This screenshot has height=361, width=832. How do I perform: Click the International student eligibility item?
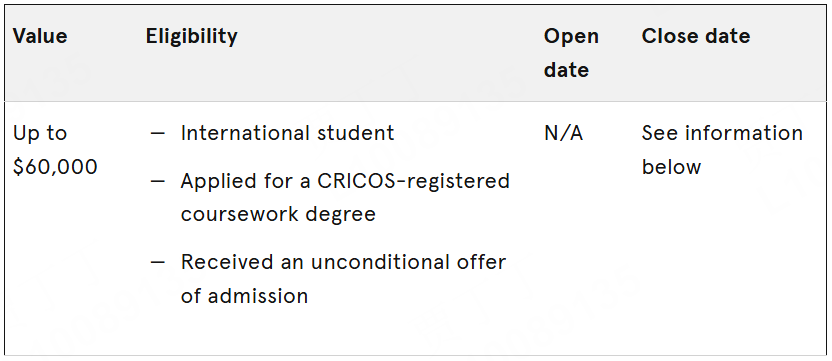pyautogui.click(x=287, y=133)
